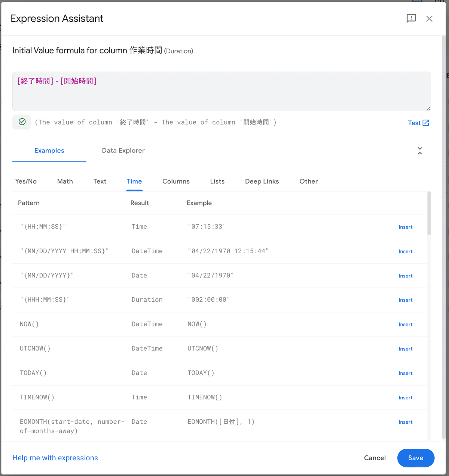Show the Lists examples category
449x476 pixels.
(x=217, y=181)
